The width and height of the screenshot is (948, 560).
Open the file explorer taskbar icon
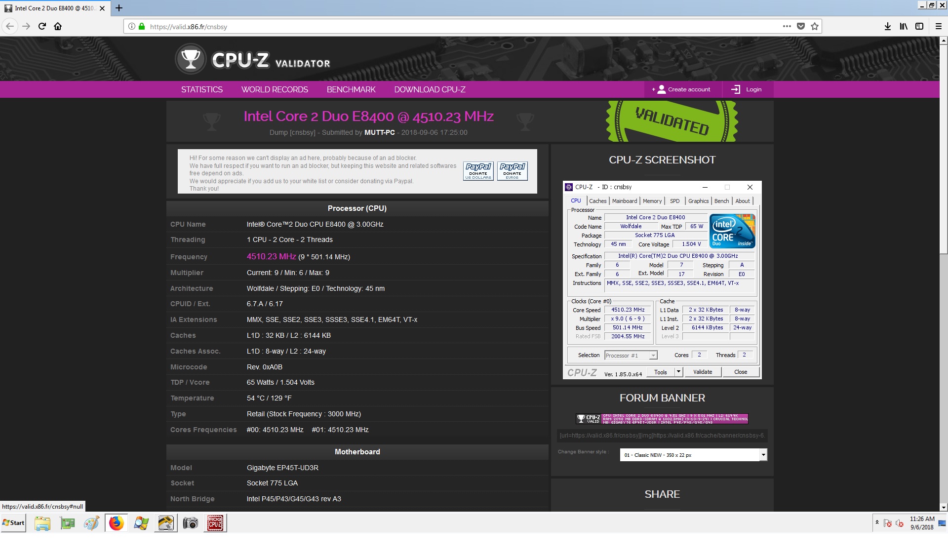[x=42, y=522]
